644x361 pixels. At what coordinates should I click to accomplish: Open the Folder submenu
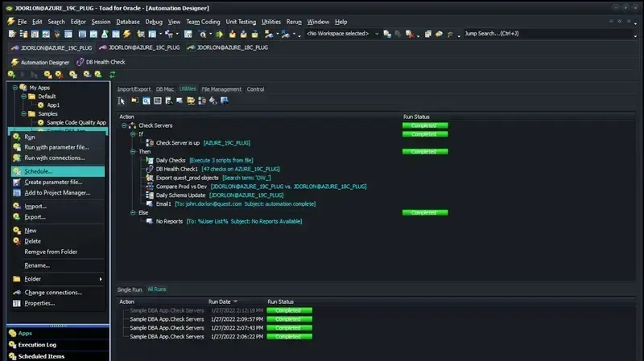(58, 279)
